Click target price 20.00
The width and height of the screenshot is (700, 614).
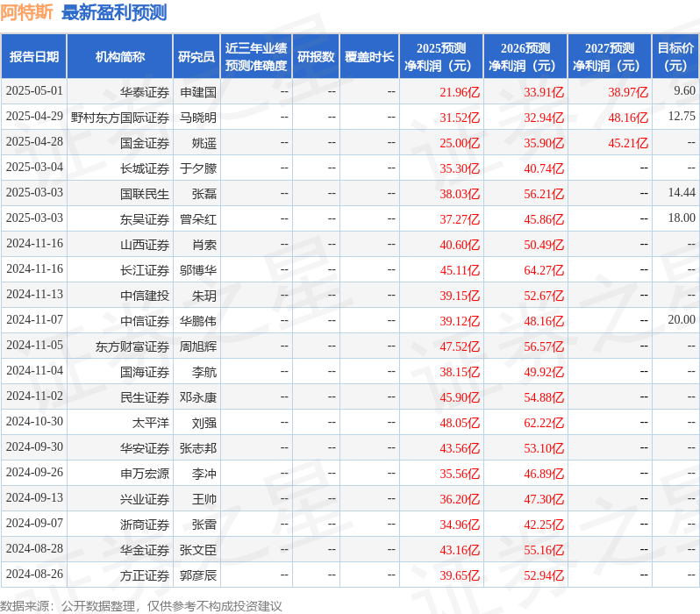tap(682, 320)
